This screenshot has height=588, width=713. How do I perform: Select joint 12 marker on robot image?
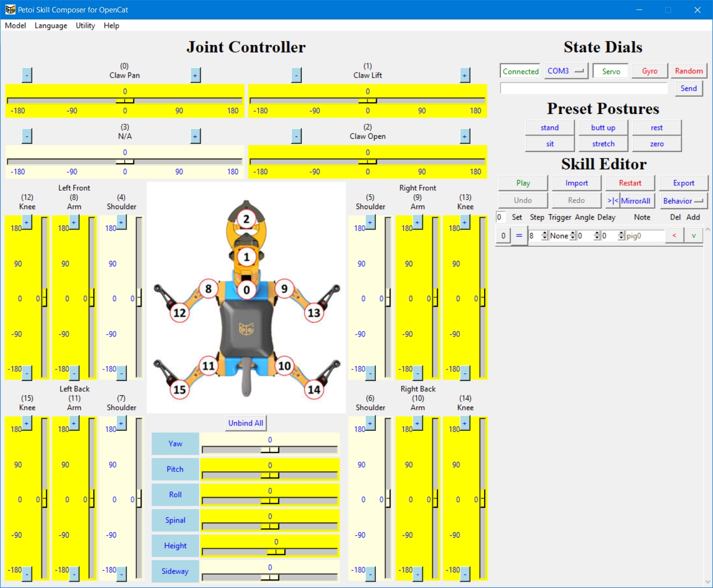pos(179,313)
